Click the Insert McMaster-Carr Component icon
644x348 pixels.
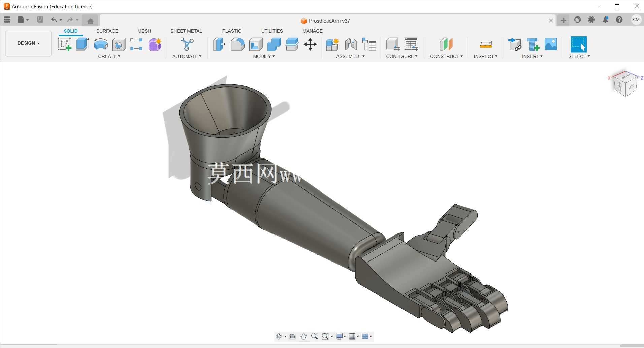533,44
